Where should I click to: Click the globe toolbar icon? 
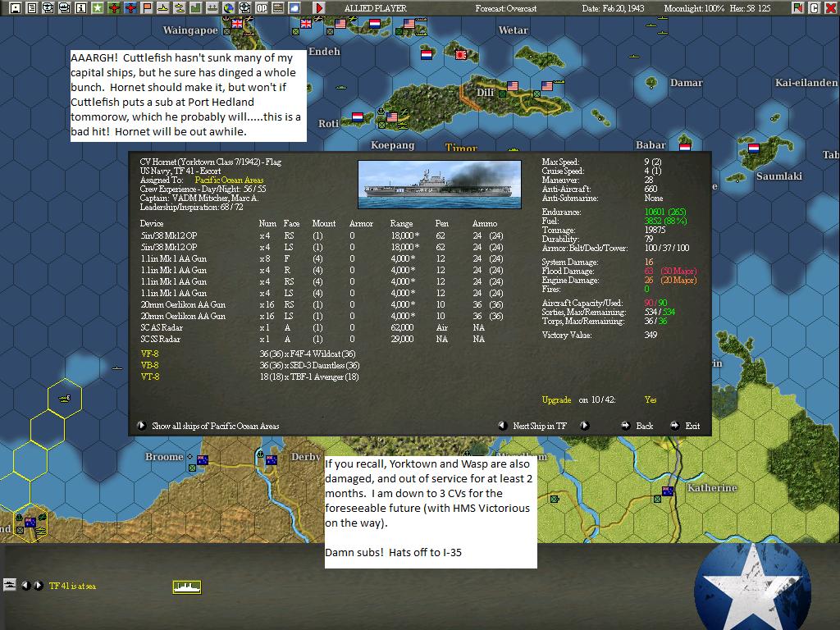point(229,8)
